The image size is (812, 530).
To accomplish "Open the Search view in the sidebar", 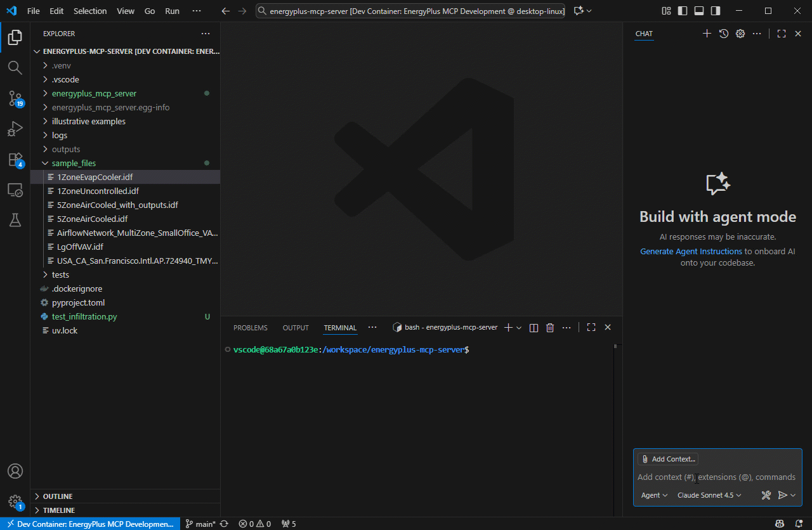I will pos(15,68).
